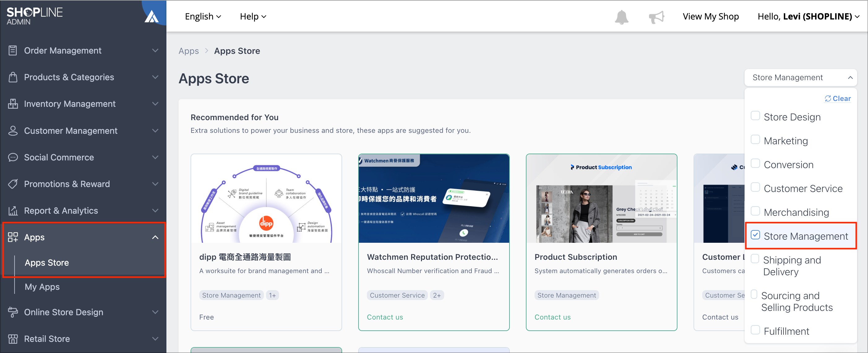The image size is (868, 353).
Task: Click the Apps breadcrumb link
Action: pyautogui.click(x=189, y=51)
